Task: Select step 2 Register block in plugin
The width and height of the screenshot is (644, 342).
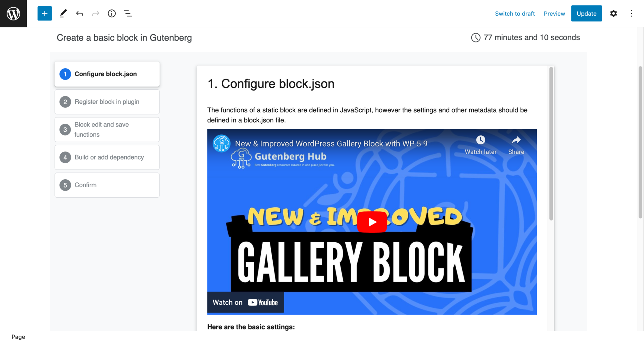Action: coord(107,102)
